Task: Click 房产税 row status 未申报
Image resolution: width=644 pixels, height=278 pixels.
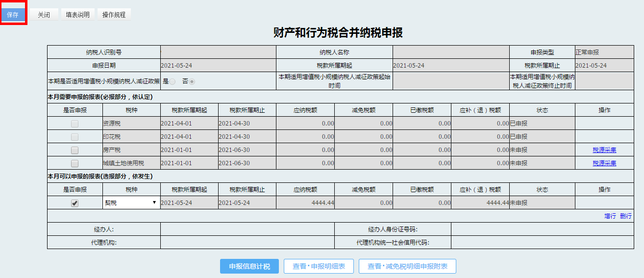Action: pos(519,150)
